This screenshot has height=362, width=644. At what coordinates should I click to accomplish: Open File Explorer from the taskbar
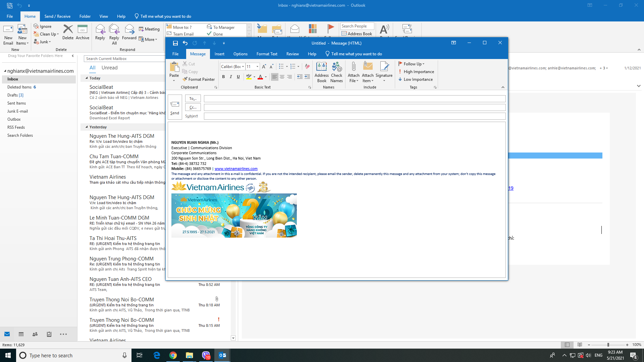click(190, 355)
